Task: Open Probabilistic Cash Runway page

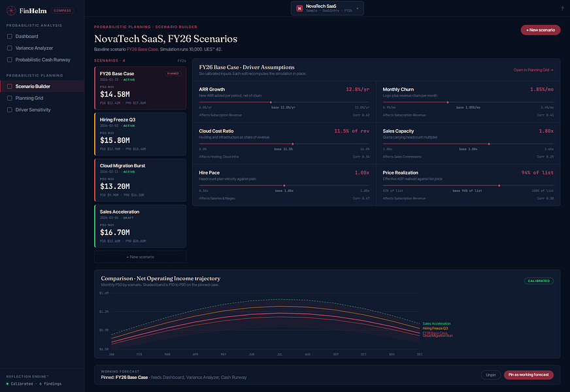Action: tap(42, 59)
